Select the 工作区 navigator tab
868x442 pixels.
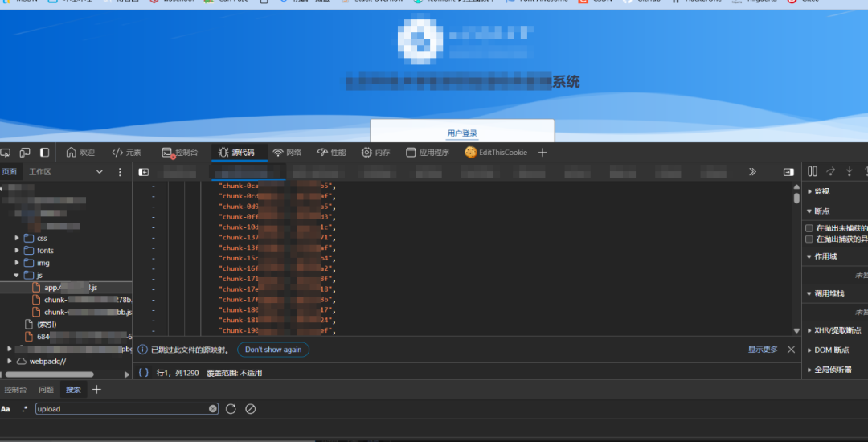(x=40, y=172)
